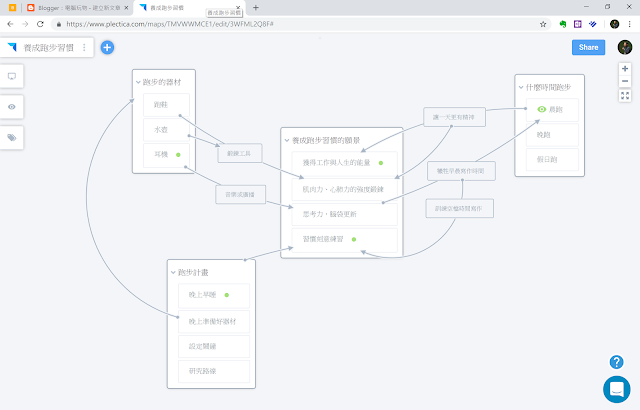
Task: Open the Chrome three-dot menu
Action: click(x=629, y=24)
